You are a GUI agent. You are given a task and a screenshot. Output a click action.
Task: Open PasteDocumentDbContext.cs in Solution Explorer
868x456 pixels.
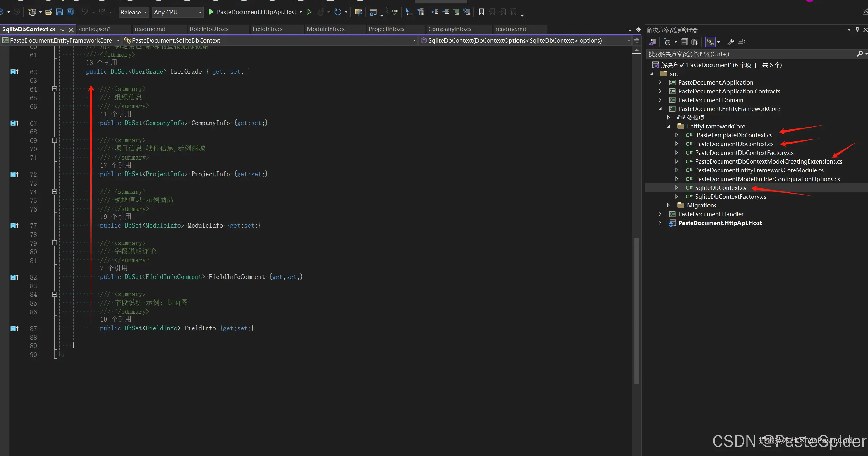(x=734, y=144)
